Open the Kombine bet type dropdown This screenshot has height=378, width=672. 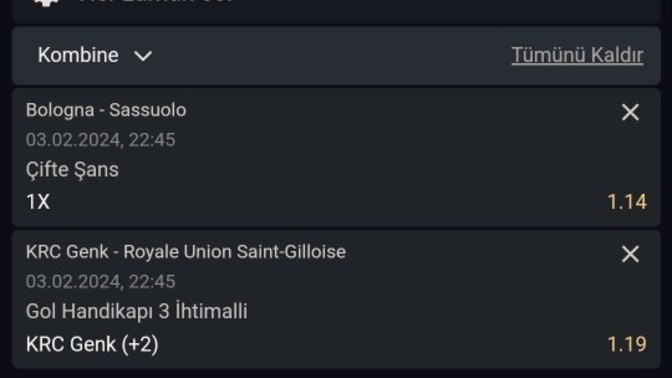95,55
